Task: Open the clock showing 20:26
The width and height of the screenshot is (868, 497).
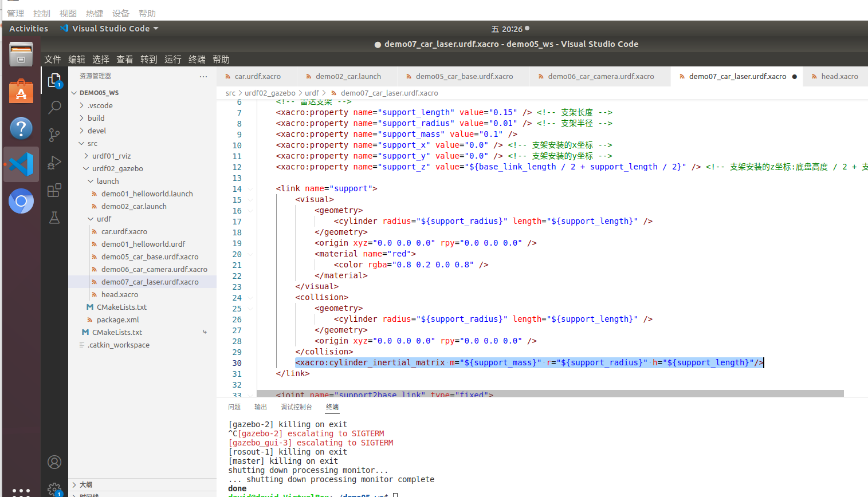Action: (510, 29)
